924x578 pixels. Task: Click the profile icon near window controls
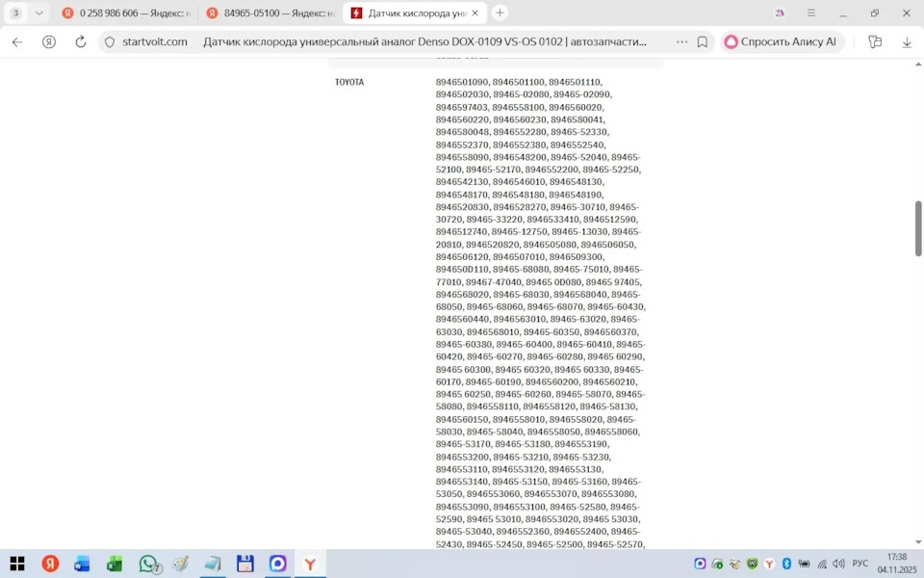click(780, 13)
